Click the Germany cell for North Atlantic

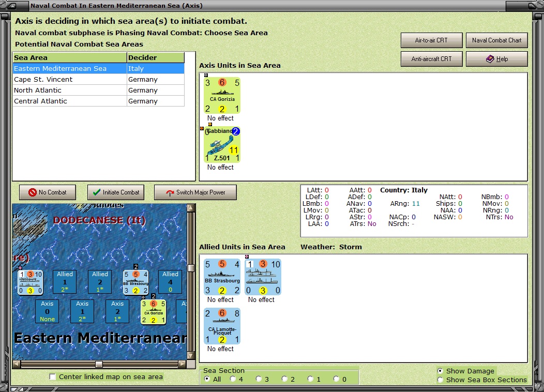tap(156, 90)
